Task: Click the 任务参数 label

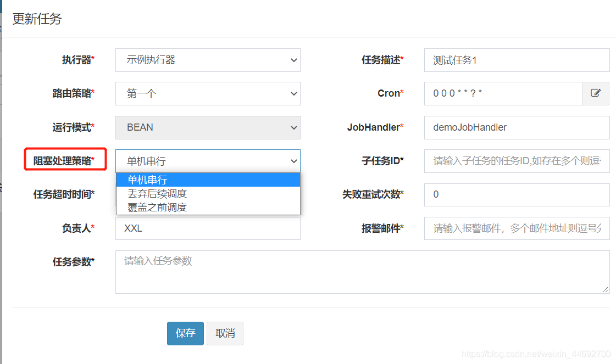Action: [74, 262]
